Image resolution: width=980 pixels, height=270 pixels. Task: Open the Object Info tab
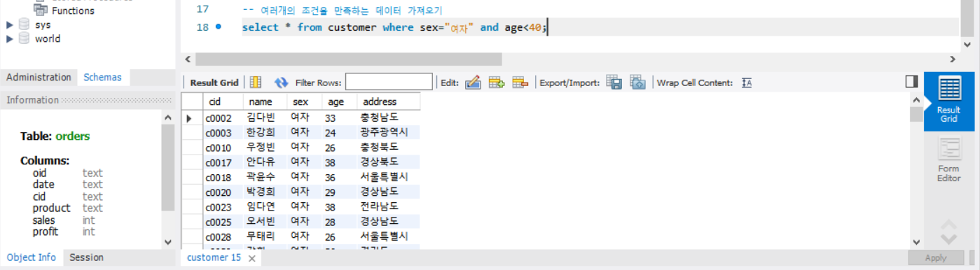(x=32, y=257)
